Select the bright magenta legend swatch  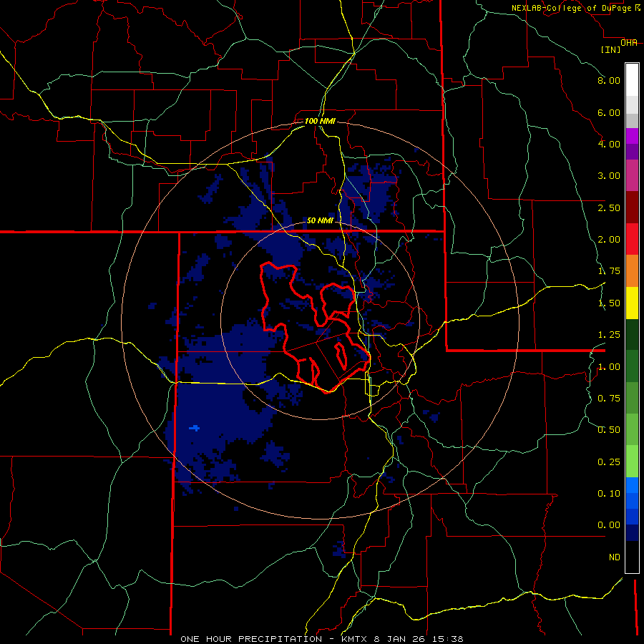click(x=632, y=136)
